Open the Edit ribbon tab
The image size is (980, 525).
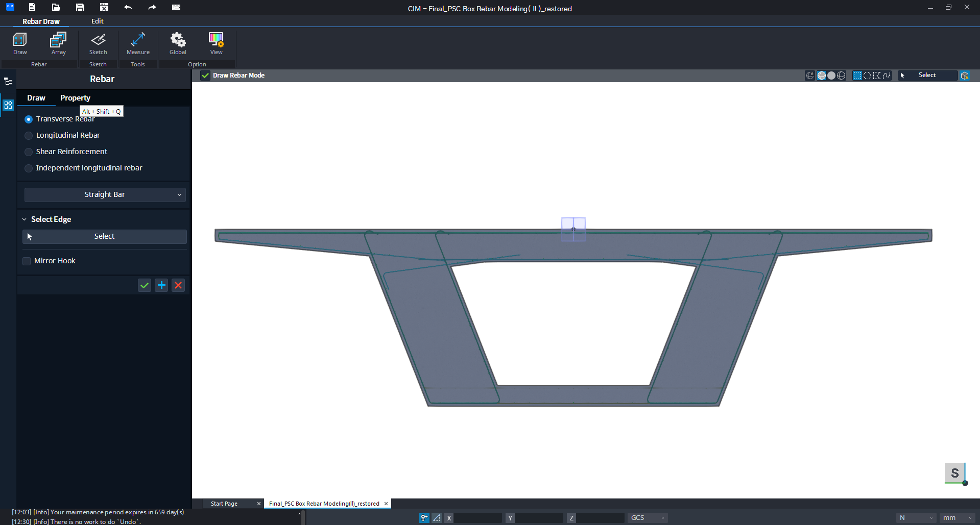[97, 21]
